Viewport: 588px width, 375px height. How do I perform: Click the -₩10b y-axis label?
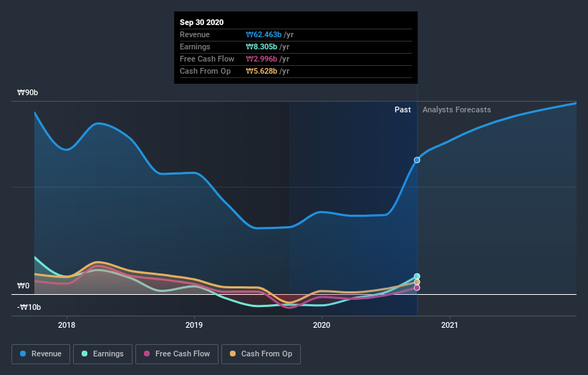(x=29, y=307)
